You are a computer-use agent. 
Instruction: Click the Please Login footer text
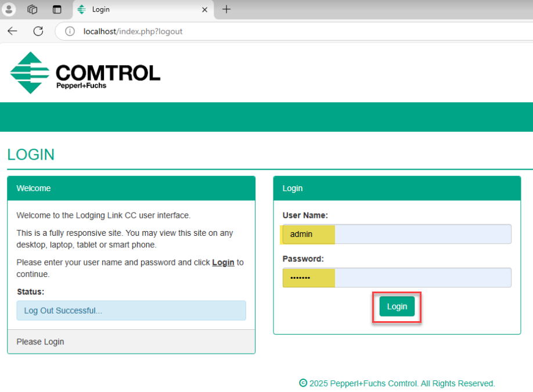pos(40,341)
